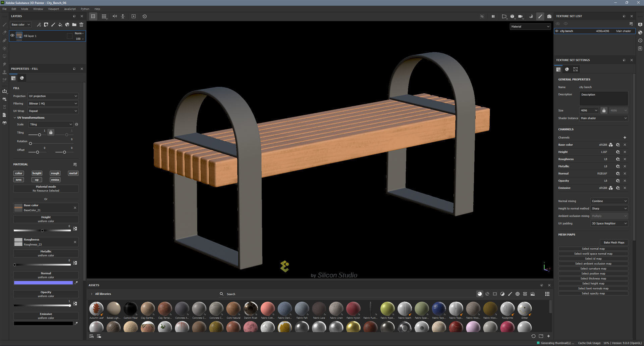
Task: Collapse the UV transformations section
Action: point(15,118)
